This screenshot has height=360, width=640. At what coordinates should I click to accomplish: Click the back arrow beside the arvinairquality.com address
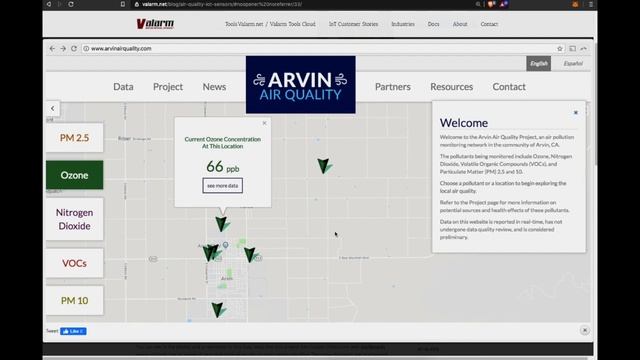(52, 48)
